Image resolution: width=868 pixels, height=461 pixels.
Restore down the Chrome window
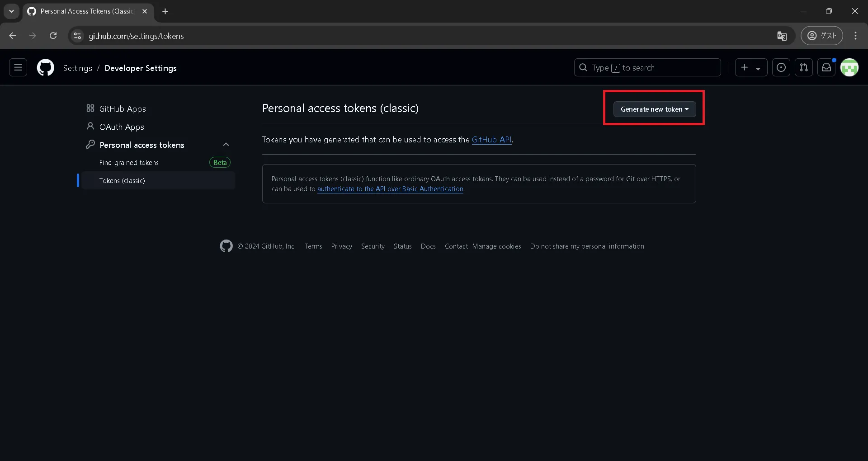point(829,11)
